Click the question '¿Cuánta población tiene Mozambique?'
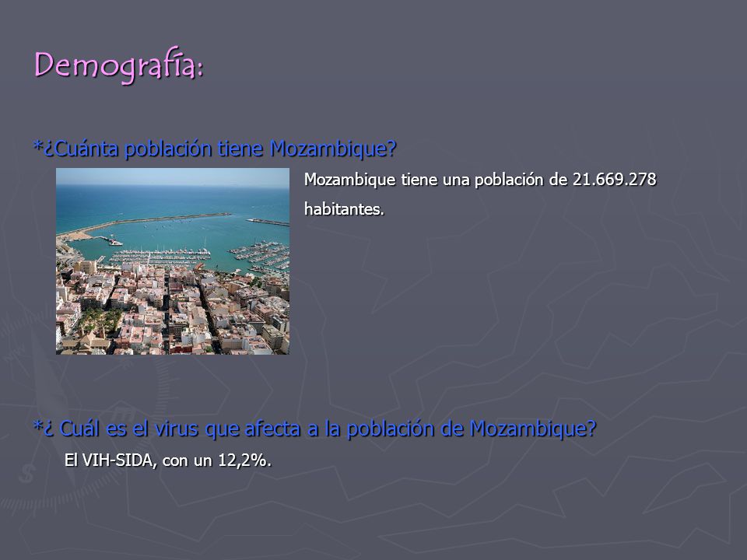This screenshot has width=747, height=560. (215, 149)
